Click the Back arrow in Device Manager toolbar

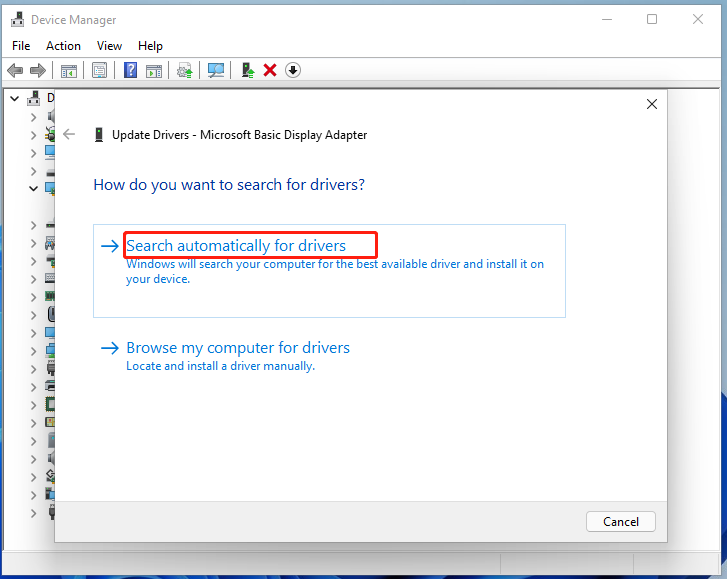[x=15, y=70]
